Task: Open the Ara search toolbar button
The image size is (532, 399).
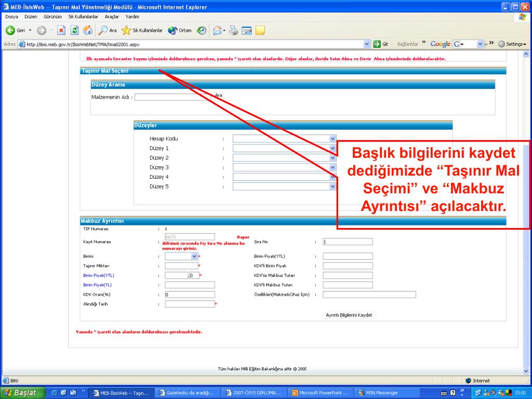Action: point(108,30)
